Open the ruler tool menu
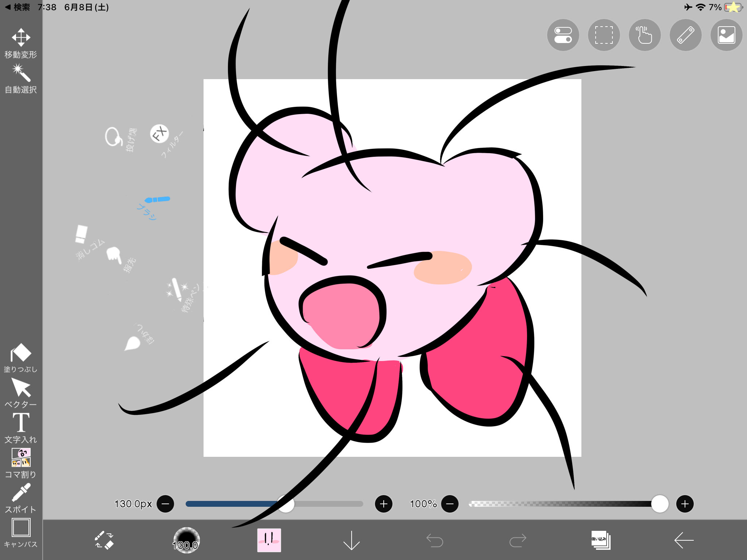The image size is (747, 560). tap(685, 35)
